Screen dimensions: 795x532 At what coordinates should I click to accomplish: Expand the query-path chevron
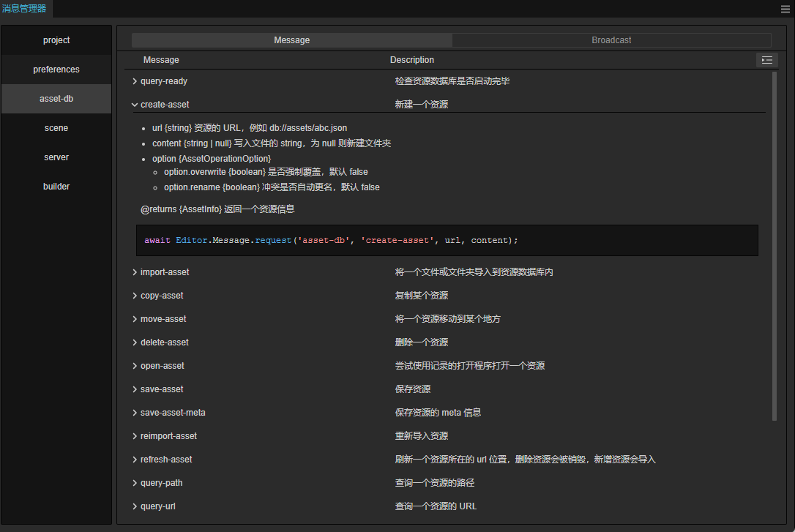(x=135, y=483)
